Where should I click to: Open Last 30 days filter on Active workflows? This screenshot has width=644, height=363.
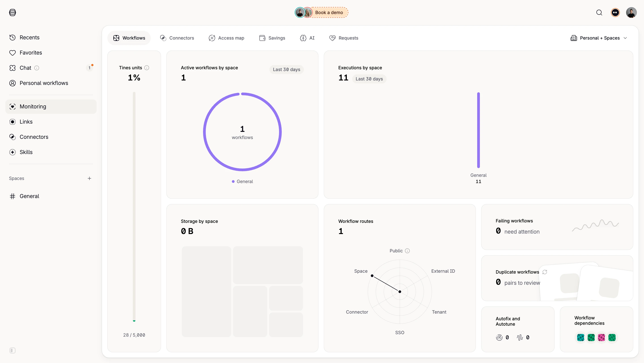(286, 70)
